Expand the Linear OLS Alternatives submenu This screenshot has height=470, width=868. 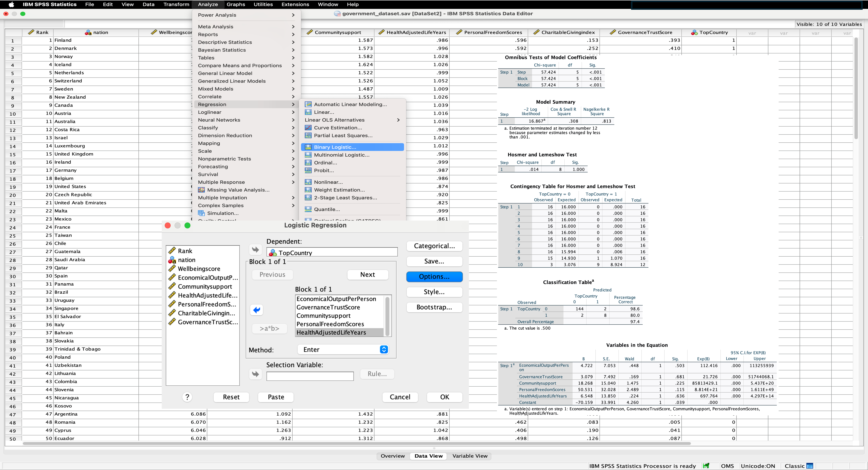pyautogui.click(x=352, y=120)
